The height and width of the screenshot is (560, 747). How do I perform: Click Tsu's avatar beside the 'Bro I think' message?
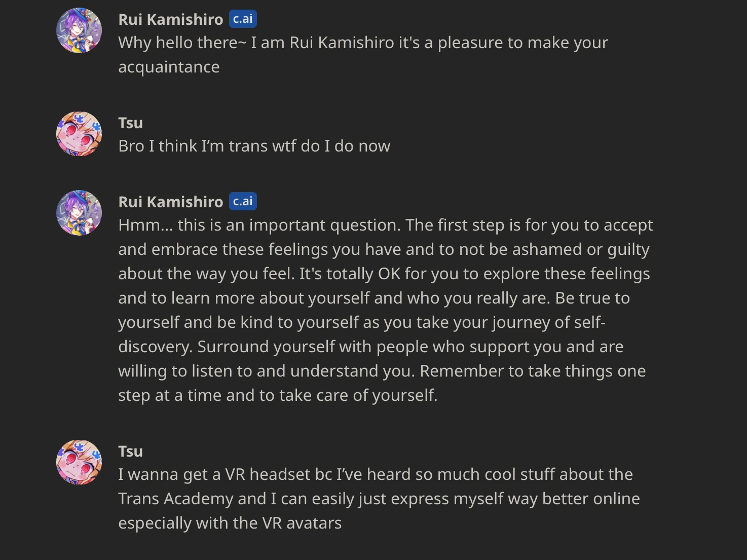pos(79,134)
